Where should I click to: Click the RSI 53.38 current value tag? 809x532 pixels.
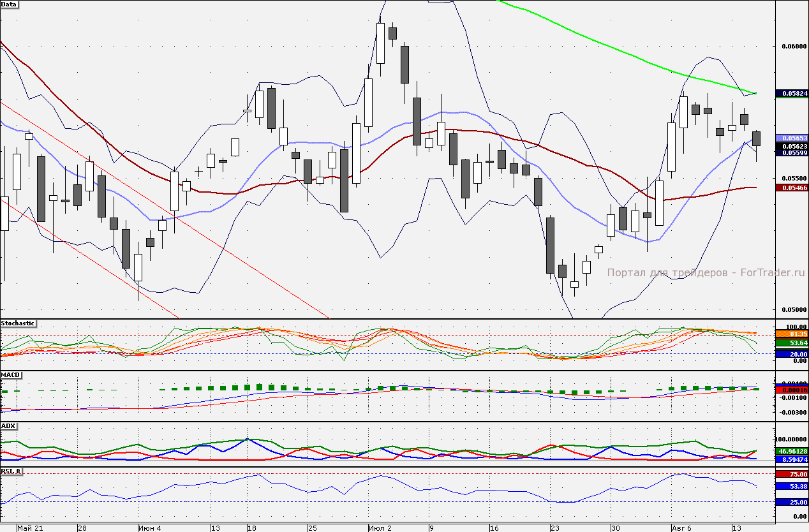[792, 486]
